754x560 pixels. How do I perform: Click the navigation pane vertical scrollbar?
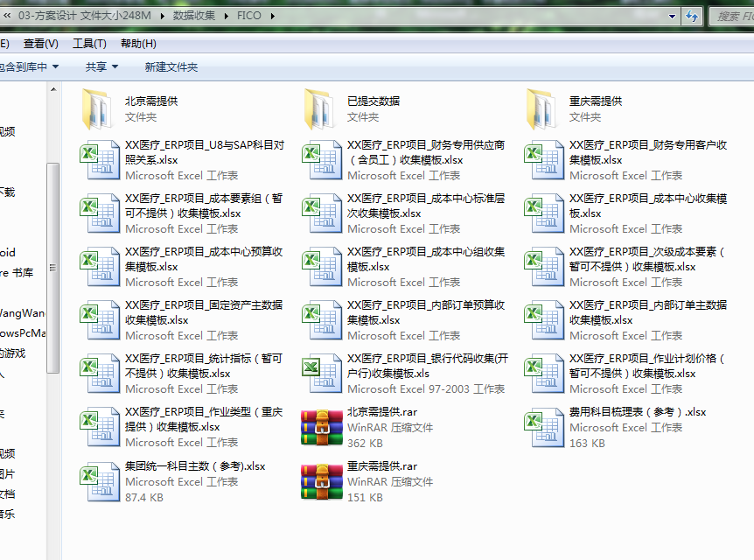(x=52, y=262)
